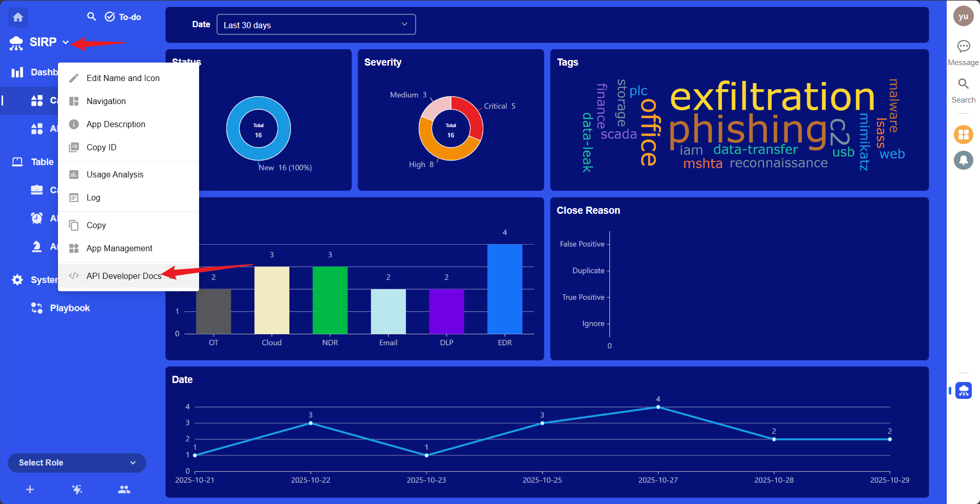
Task: Choose Edit Name and Icon
Action: [x=123, y=78]
